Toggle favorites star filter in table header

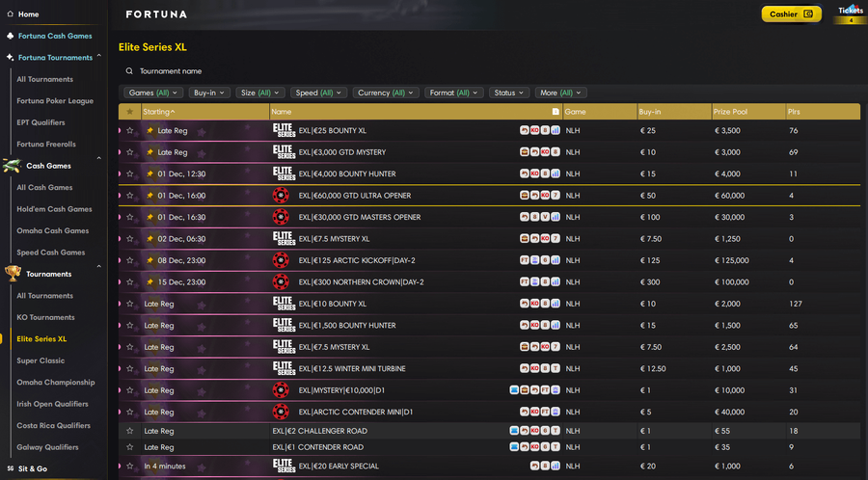pos(130,112)
